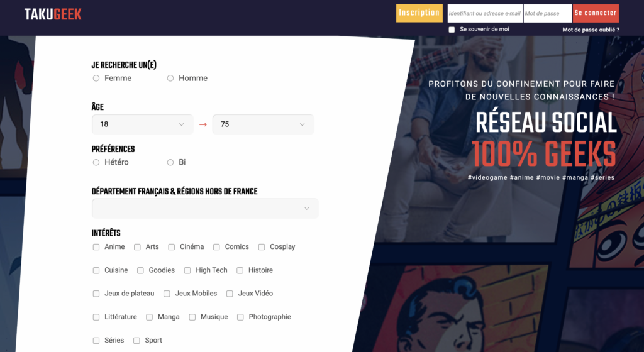Viewport: 644px width, 352px height.
Task: Click the 100% GEEKS red headline
Action: 544,154
